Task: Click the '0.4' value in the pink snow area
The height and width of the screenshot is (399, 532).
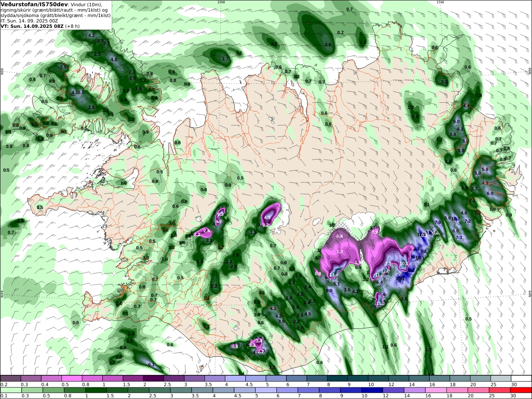Action: point(340,236)
